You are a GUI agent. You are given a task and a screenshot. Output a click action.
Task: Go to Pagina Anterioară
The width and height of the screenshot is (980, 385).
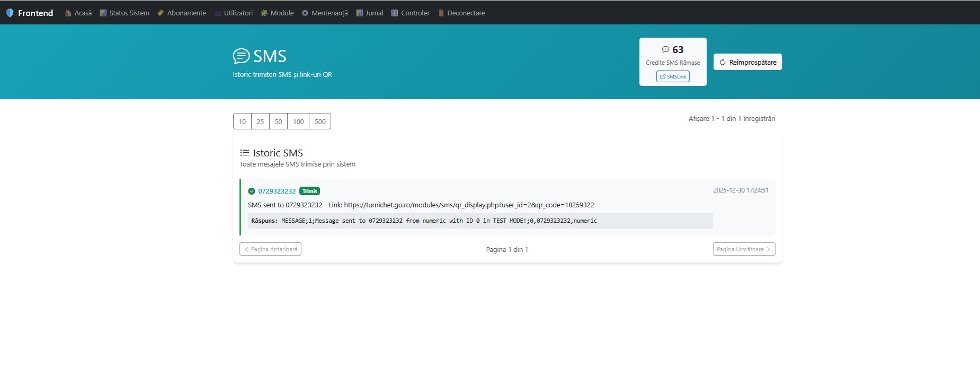[270, 249]
